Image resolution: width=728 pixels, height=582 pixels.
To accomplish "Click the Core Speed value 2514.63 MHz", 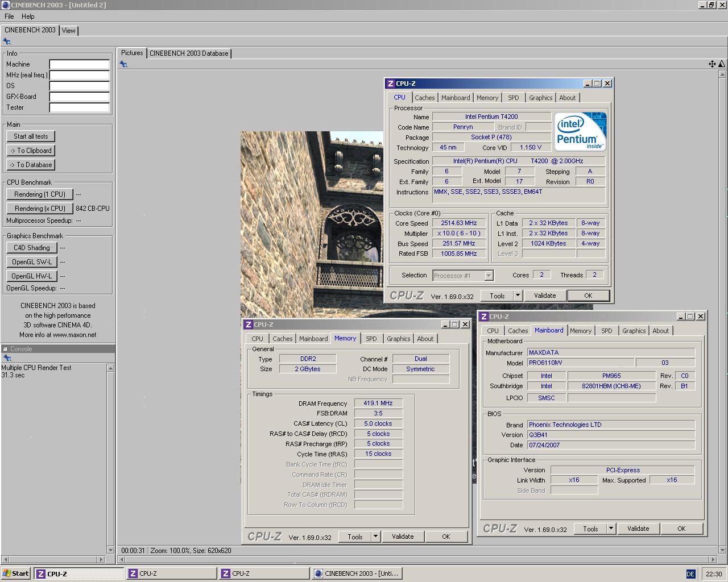I will coord(459,223).
